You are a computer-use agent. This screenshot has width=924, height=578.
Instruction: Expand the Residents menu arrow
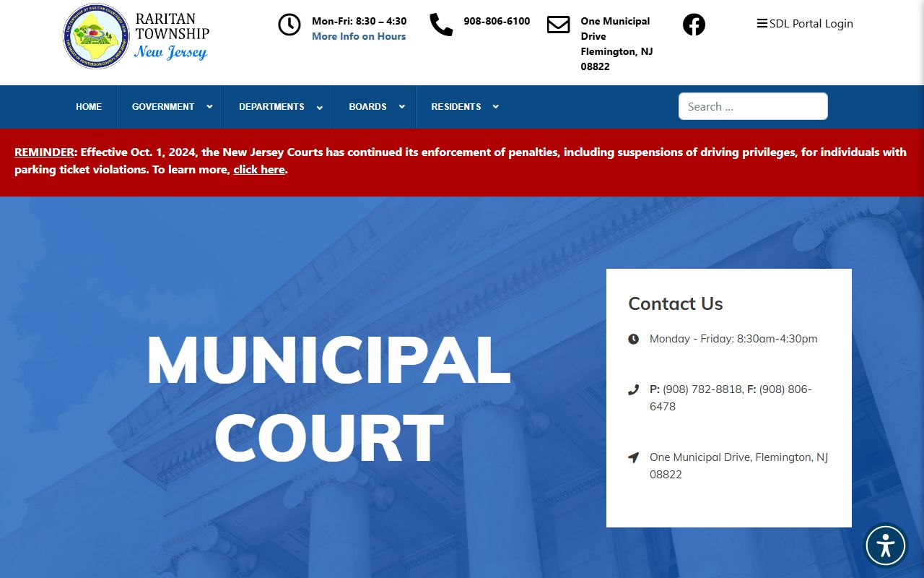click(x=495, y=107)
